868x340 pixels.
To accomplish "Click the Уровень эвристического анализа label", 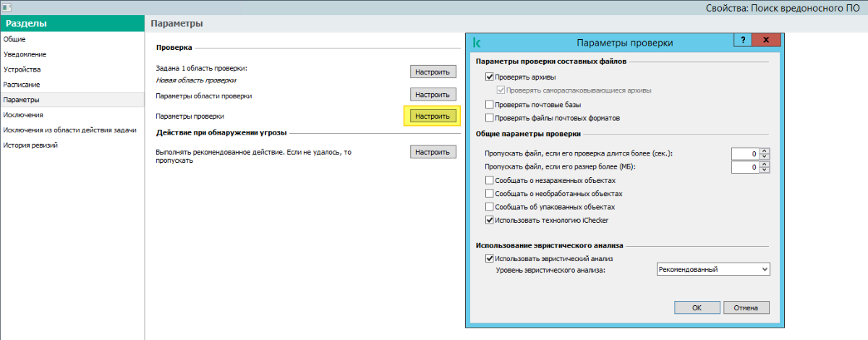I will [550, 270].
